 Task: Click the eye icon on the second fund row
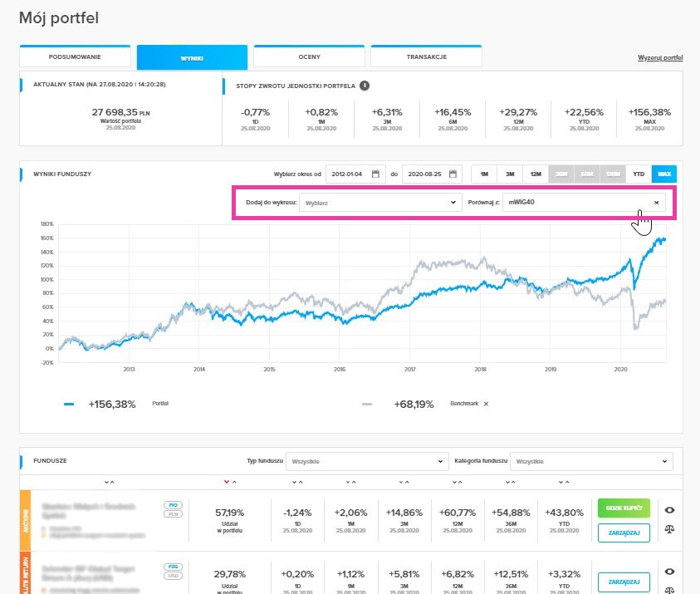[670, 572]
